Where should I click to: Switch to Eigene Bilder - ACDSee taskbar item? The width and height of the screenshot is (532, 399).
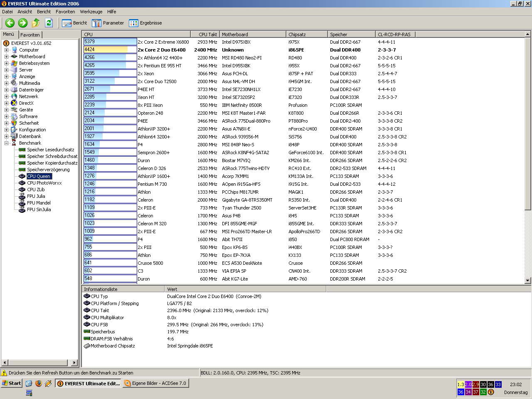click(156, 383)
